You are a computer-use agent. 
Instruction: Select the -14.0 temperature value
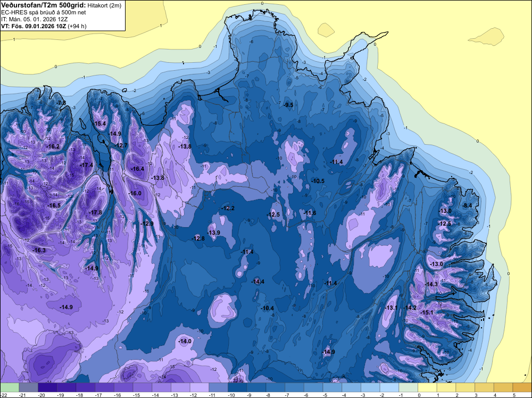click(x=185, y=342)
